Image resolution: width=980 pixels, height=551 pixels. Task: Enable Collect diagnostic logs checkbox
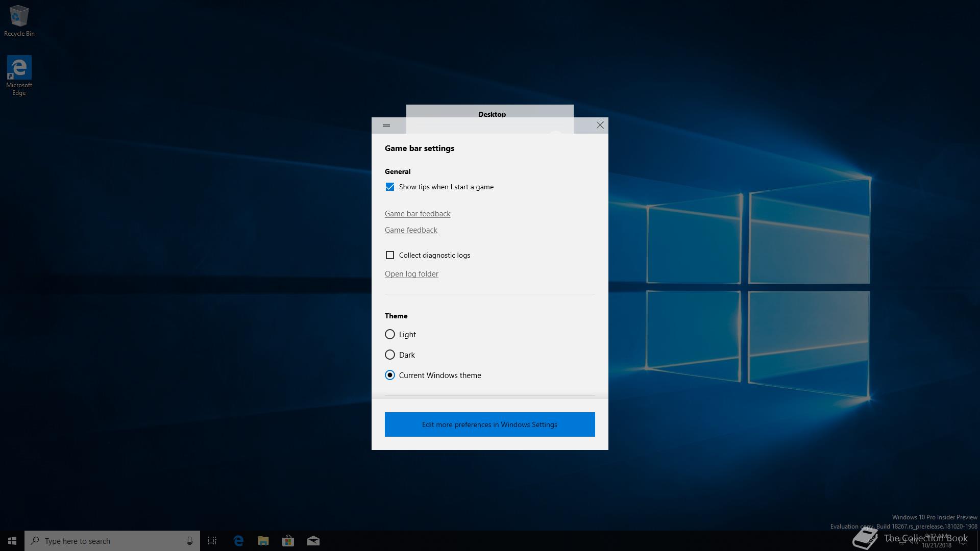point(390,255)
